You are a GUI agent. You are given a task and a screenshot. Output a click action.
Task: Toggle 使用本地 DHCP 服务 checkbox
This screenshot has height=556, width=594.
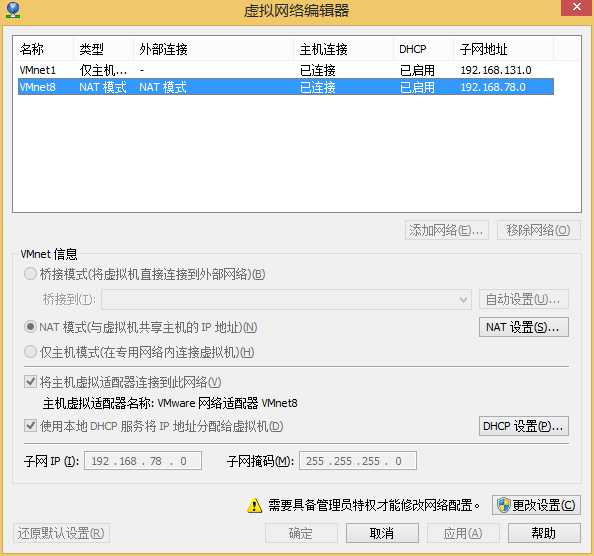[30, 426]
